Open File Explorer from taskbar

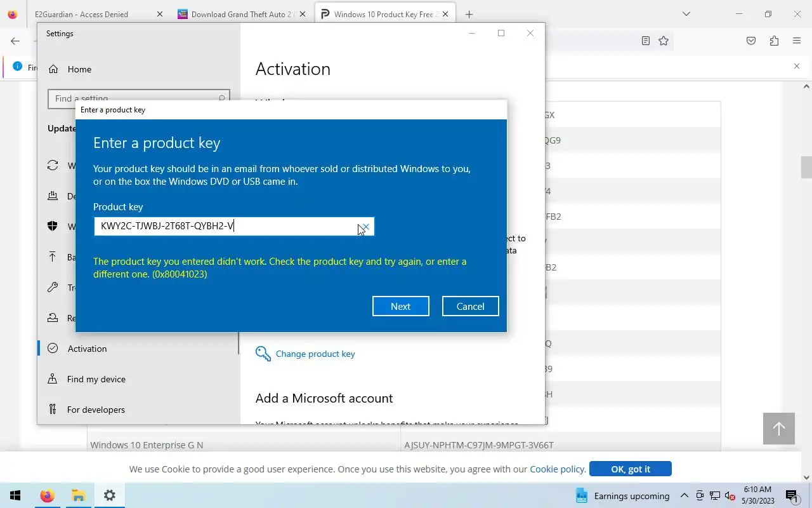click(78, 495)
